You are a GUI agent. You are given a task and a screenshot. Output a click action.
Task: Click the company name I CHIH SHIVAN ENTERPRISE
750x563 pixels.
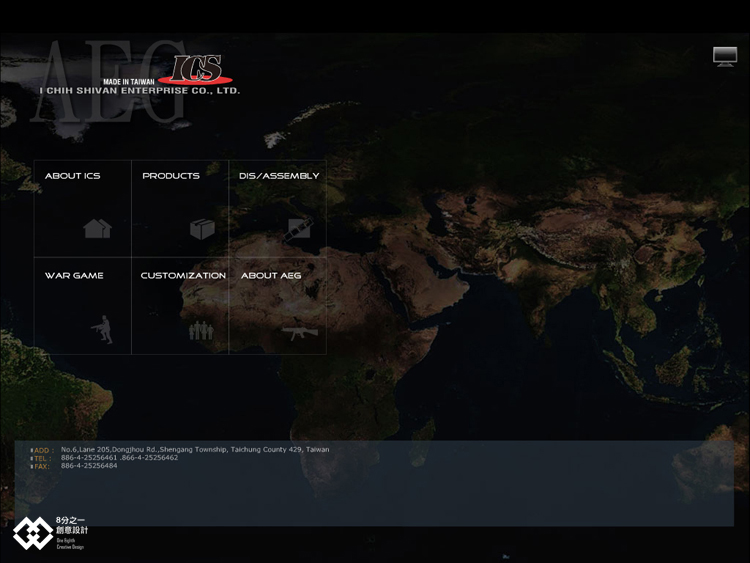[140, 90]
